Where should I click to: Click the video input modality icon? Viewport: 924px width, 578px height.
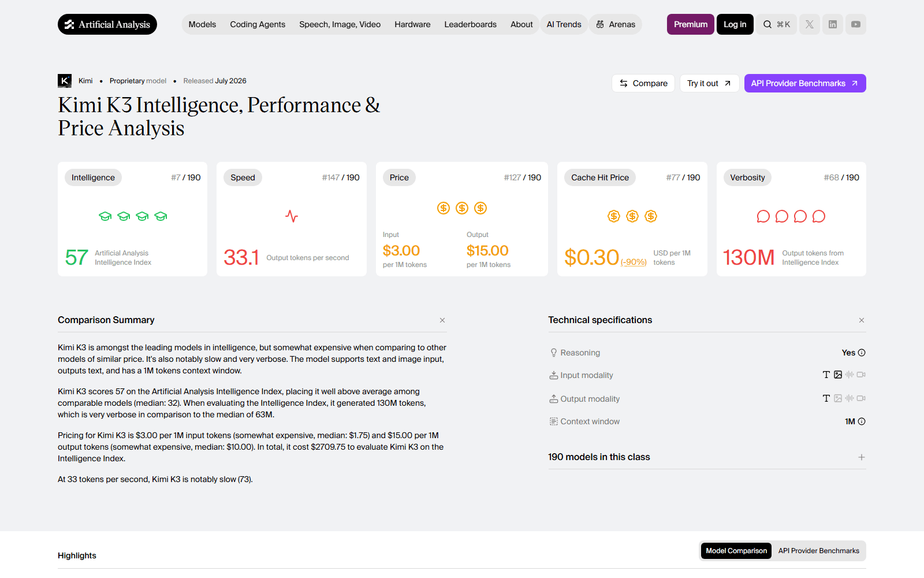click(861, 375)
